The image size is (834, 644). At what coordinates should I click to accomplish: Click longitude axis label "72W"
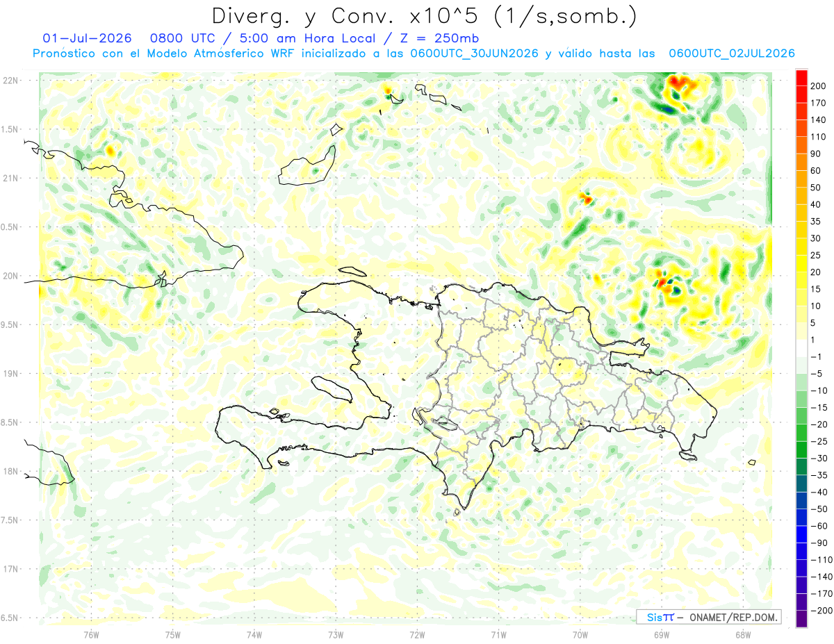(x=417, y=634)
